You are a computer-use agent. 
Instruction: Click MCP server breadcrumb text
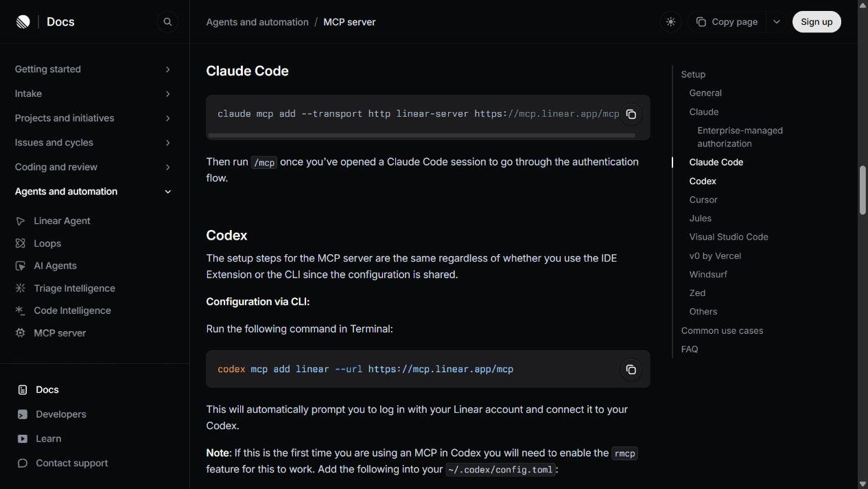click(x=349, y=22)
